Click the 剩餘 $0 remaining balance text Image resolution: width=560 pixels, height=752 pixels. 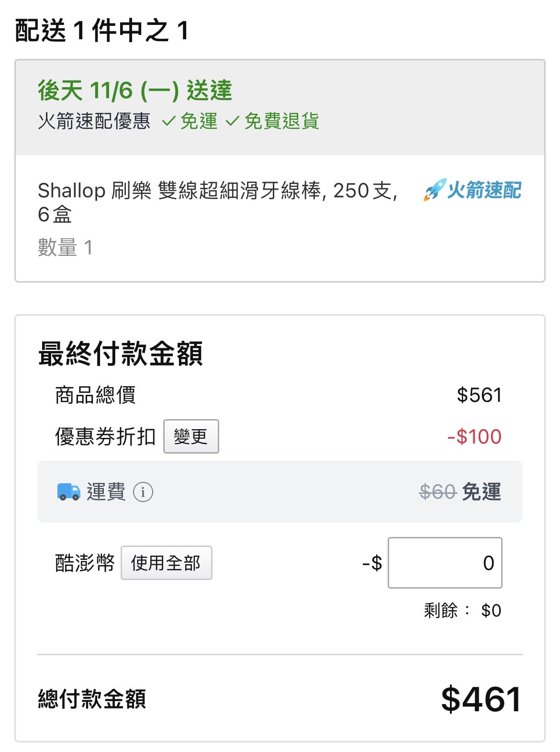462,611
